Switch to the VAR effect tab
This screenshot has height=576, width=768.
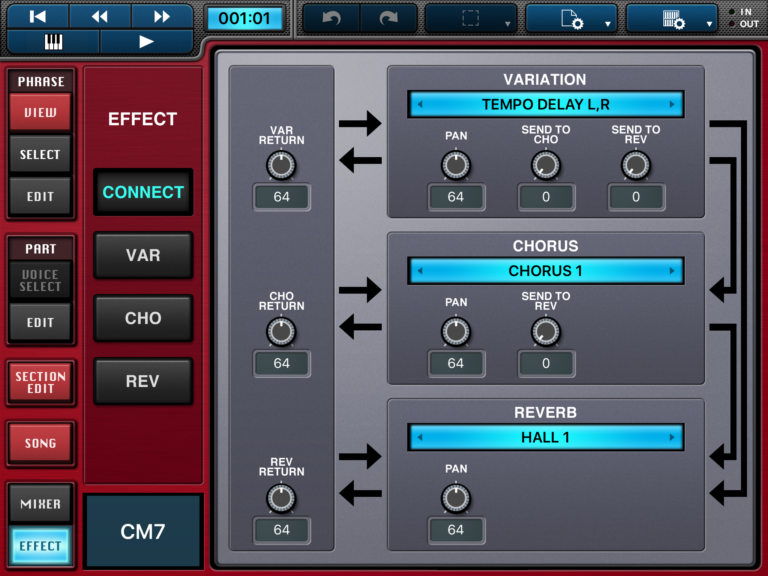[x=143, y=255]
